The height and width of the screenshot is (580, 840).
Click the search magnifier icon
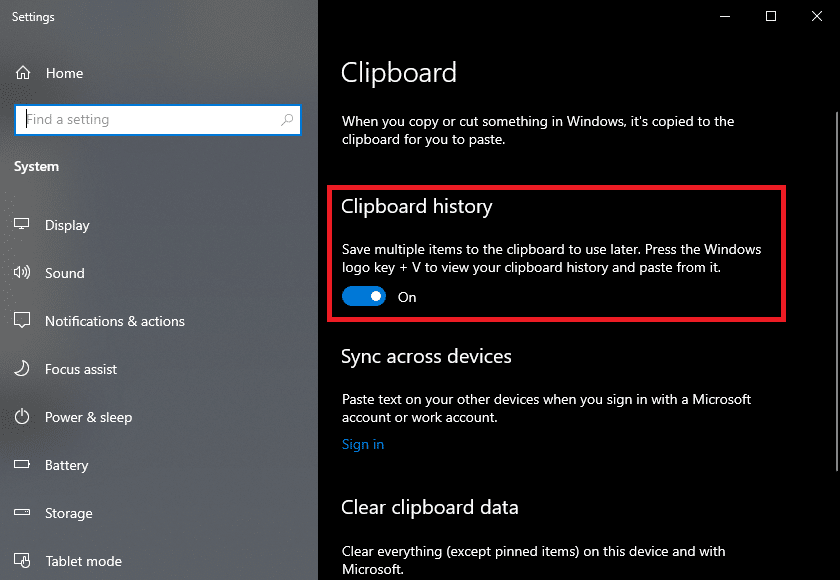pos(287,119)
